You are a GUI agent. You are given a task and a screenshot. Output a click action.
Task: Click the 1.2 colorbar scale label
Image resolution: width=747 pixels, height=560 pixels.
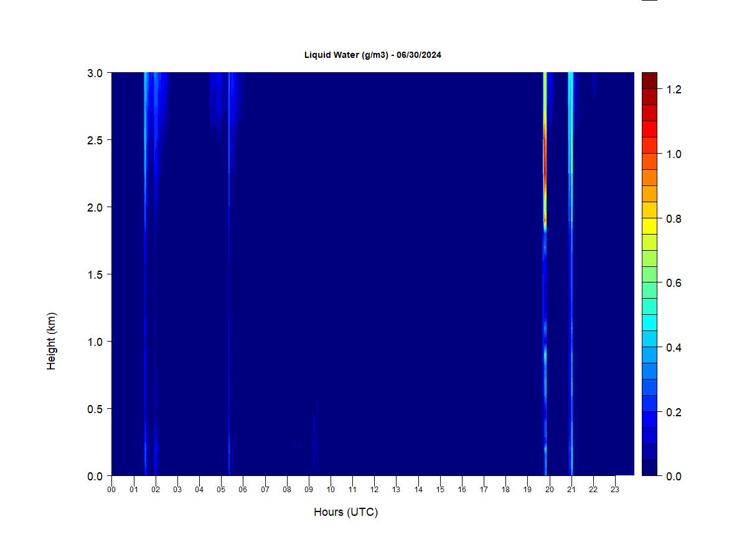[x=674, y=90]
